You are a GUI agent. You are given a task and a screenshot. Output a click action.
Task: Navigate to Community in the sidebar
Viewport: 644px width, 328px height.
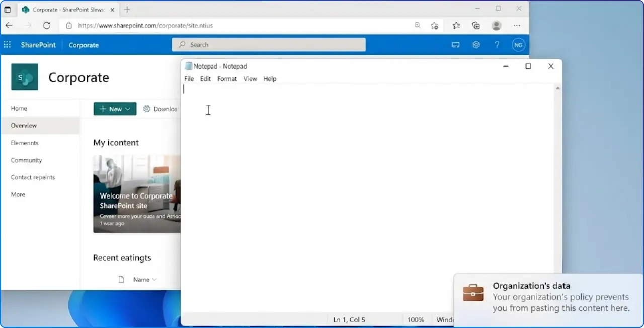pos(26,160)
